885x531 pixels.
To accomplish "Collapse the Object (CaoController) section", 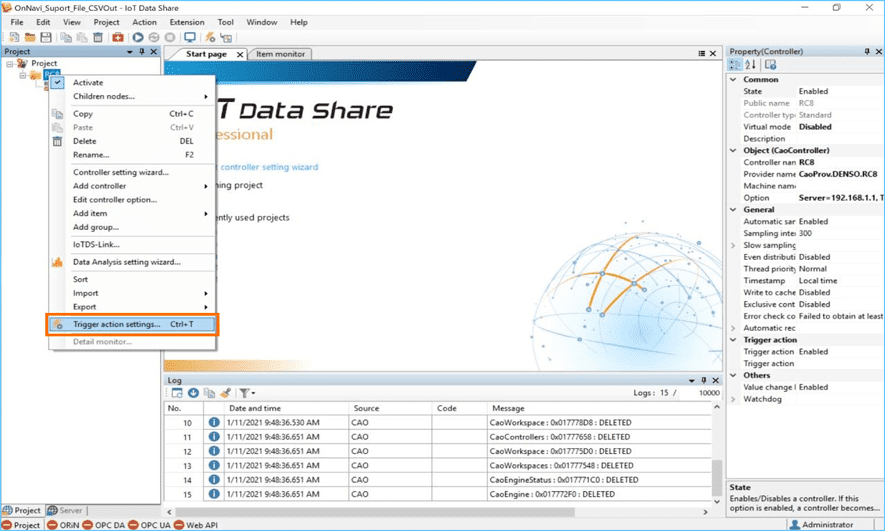I will (733, 151).
